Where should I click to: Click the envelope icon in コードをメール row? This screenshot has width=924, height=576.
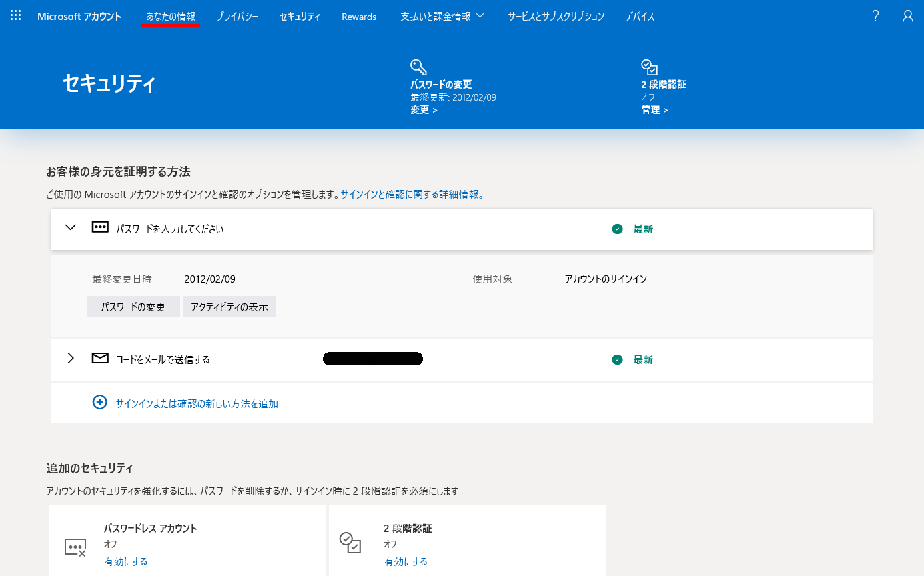pos(100,359)
